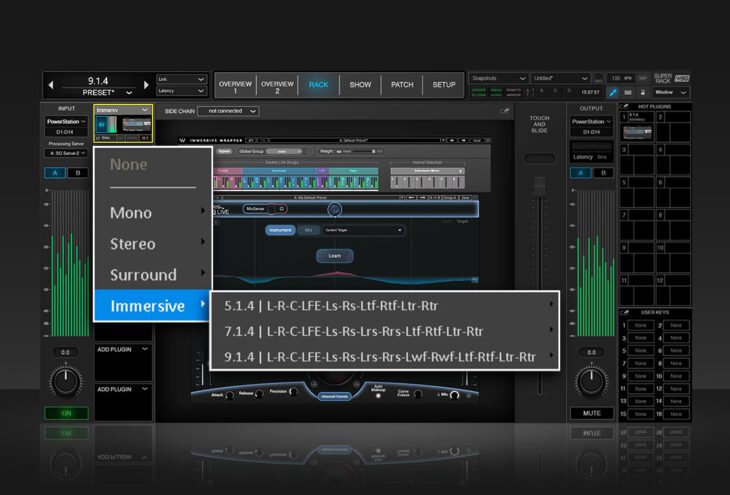Viewport: 730px width, 495px height.
Task: Open the Processing Server dropdown
Action: click(66, 153)
